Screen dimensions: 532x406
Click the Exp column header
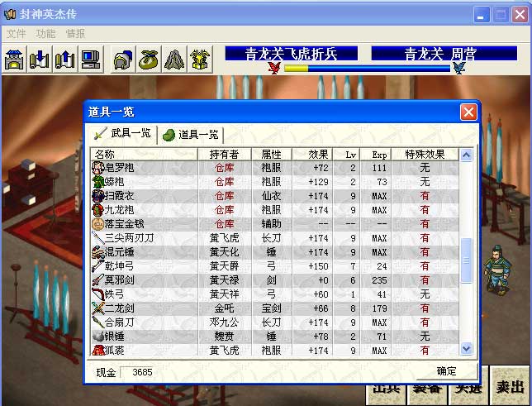[376, 155]
